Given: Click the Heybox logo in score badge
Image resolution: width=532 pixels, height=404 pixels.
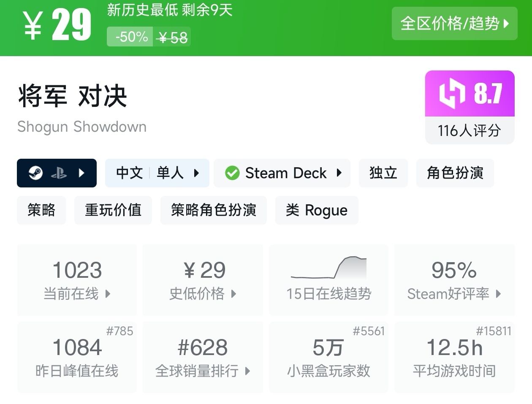Looking at the screenshot, I should click(x=452, y=93).
